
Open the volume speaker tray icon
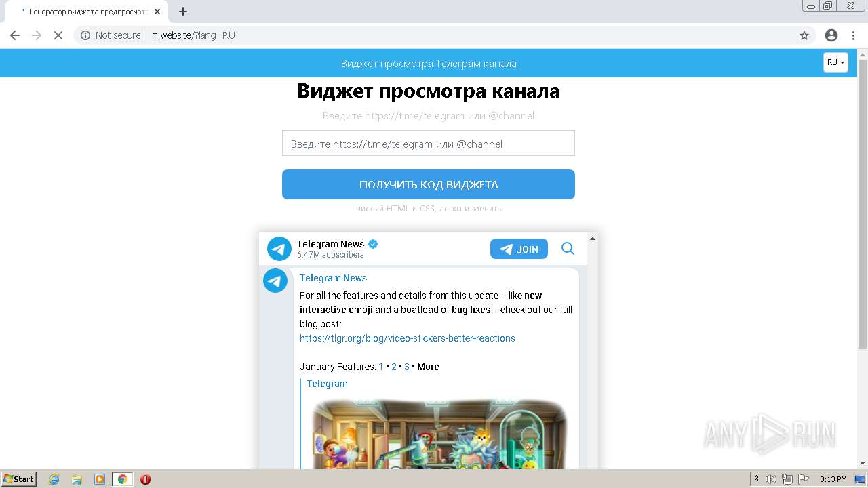tap(771, 479)
